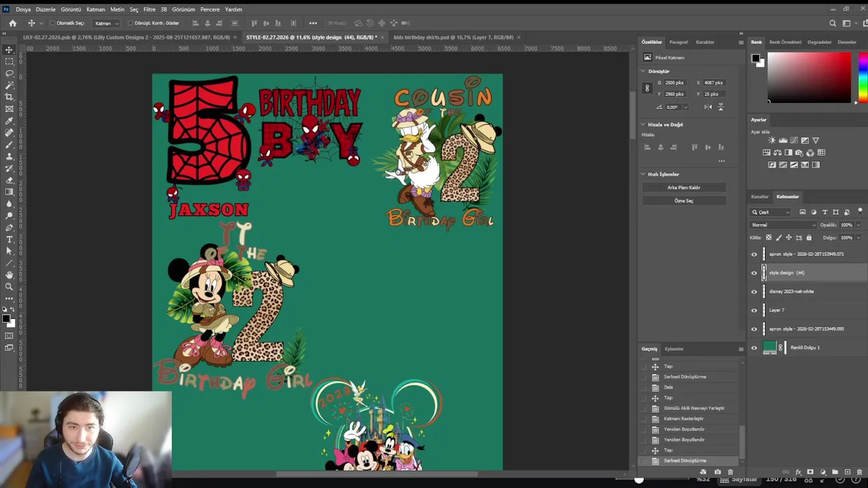Image resolution: width=868 pixels, height=488 pixels.
Task: Click the hue spectrum slider strip
Action: click(x=862, y=77)
